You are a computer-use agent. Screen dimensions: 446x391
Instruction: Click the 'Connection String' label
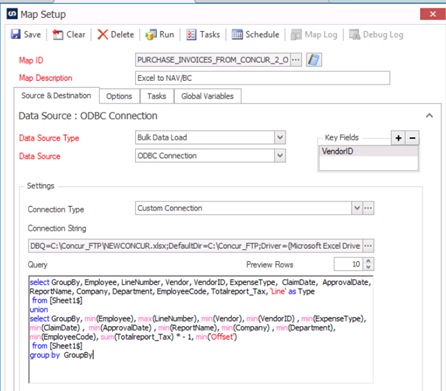(57, 228)
